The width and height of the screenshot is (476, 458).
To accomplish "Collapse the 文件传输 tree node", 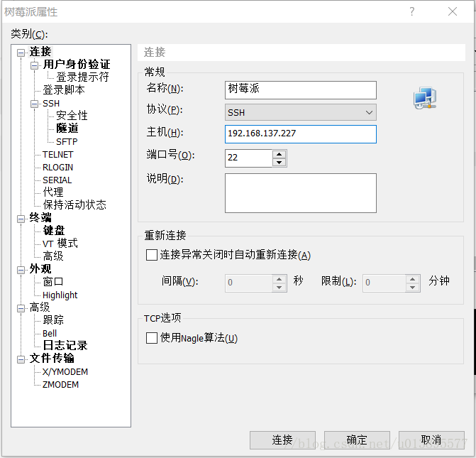I will pos(21,359).
